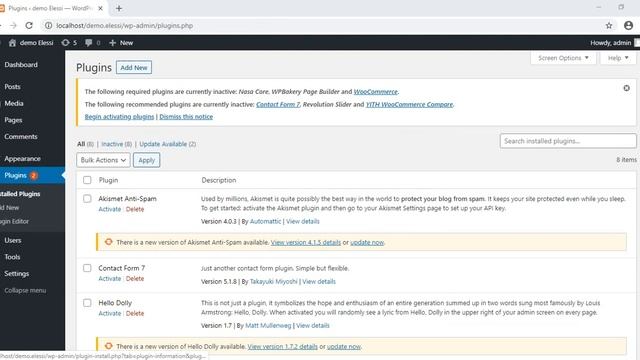Click Begin activating plugins link
Screen dimensions: 640x360
tap(119, 117)
